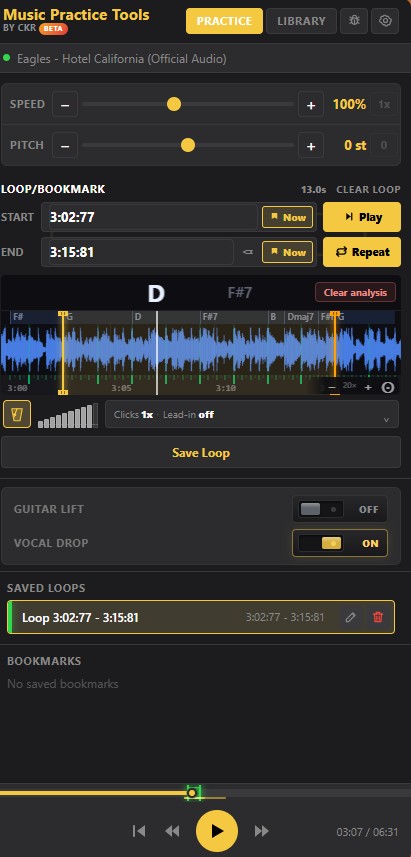Image resolution: width=411 pixels, height=857 pixels.
Task: Increase speed with the plus button
Action: [x=311, y=104]
